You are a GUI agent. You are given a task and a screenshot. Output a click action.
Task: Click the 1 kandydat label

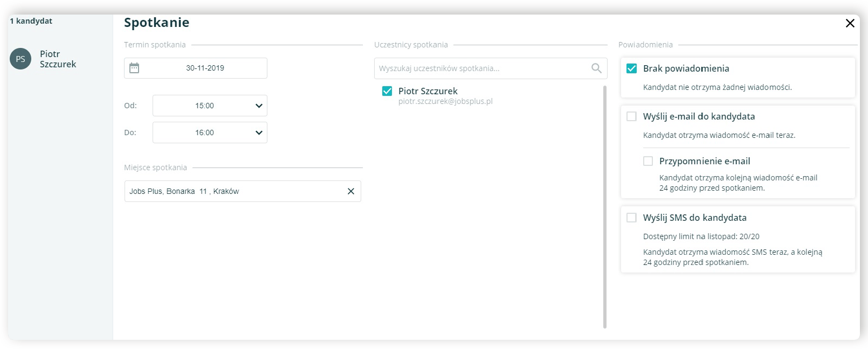(31, 21)
